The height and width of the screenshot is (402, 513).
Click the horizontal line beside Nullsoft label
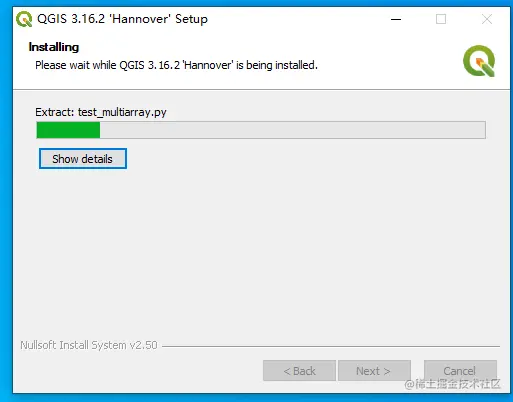pyautogui.click(x=331, y=346)
